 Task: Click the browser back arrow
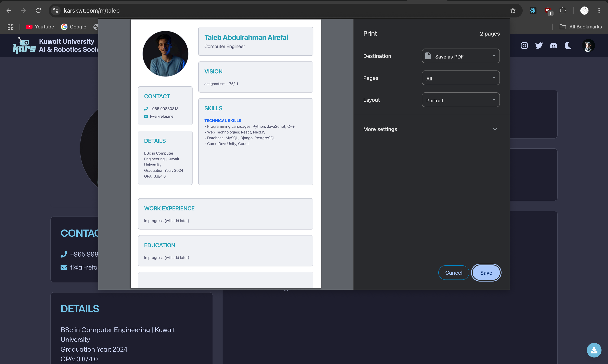pos(9,11)
